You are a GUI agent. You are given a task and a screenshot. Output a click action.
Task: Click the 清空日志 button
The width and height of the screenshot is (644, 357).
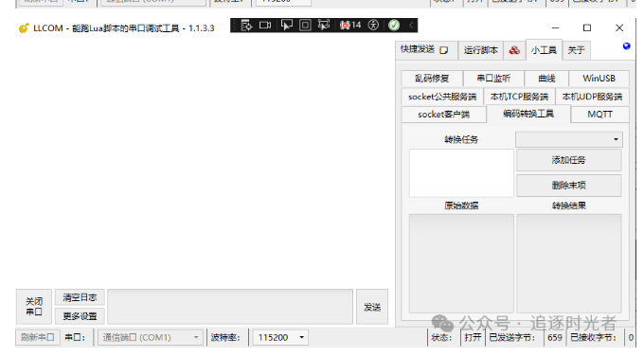[80, 297]
